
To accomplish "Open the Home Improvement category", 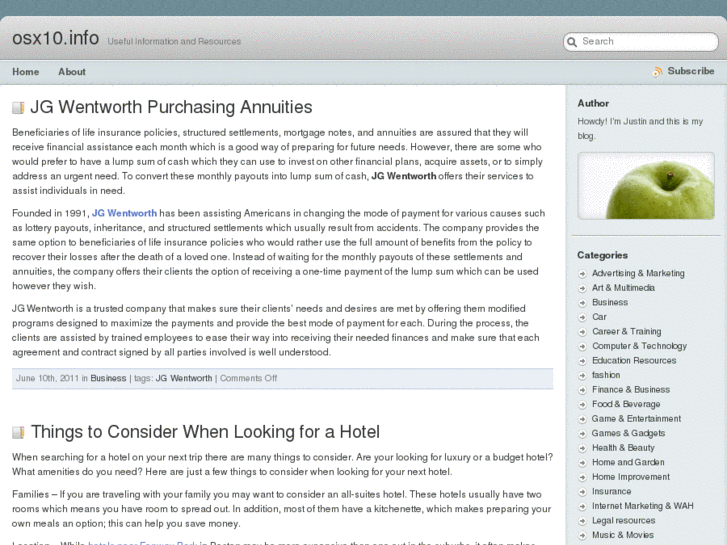I will 631,477.
